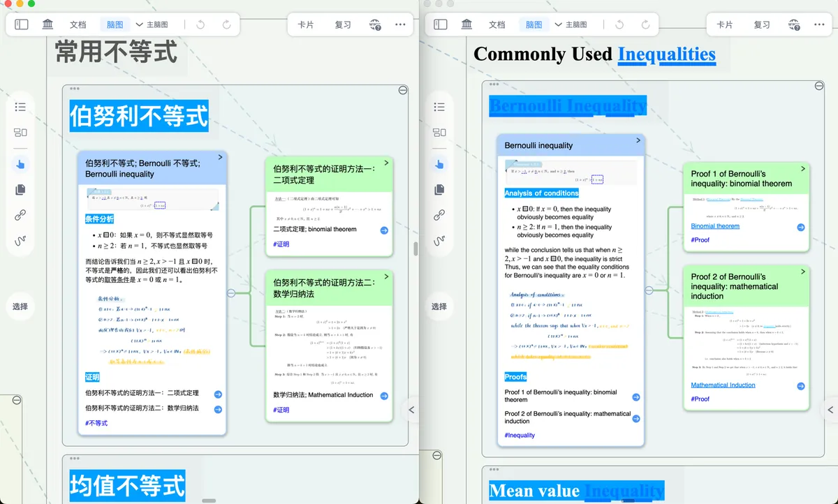This screenshot has width=838, height=504.
Task: Click WWW help icon in left window
Action: tap(375, 24)
